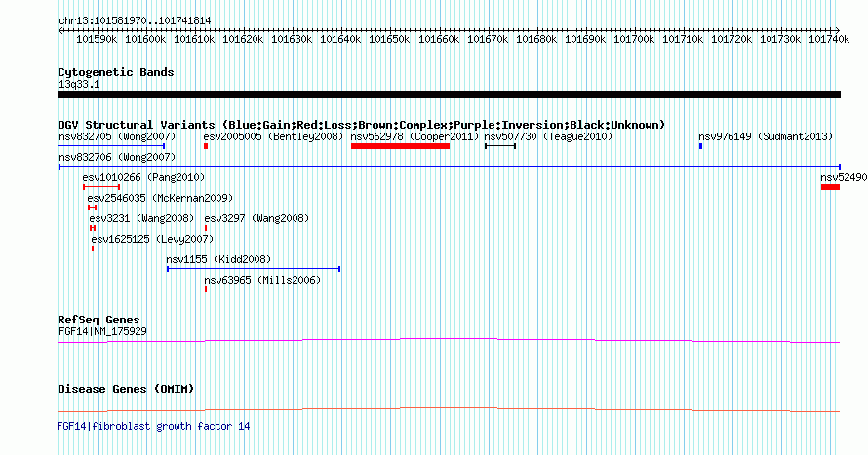Click the 101690k ruler tick label
Viewport: 868px width, 455px height.
tap(585, 39)
